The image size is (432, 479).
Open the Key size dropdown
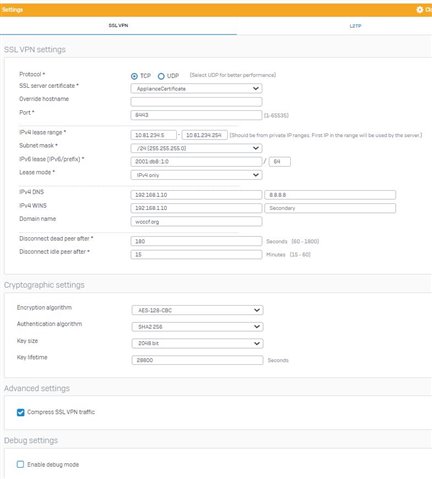click(197, 343)
